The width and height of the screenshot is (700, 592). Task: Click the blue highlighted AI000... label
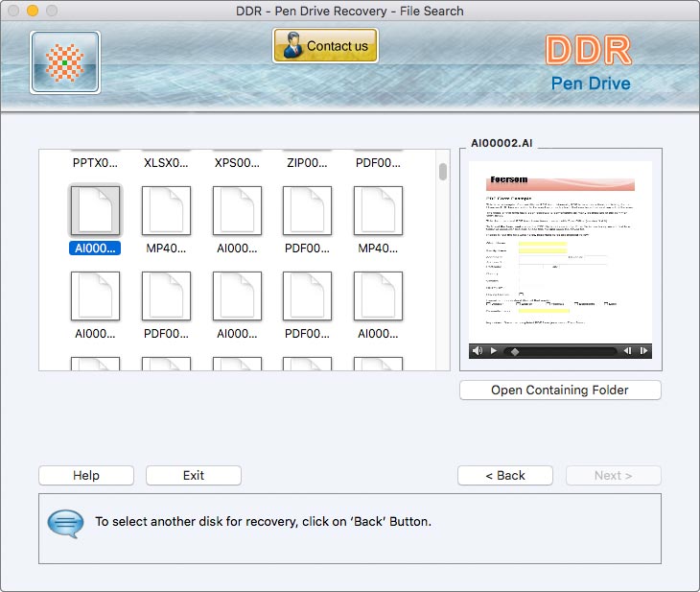click(x=95, y=249)
